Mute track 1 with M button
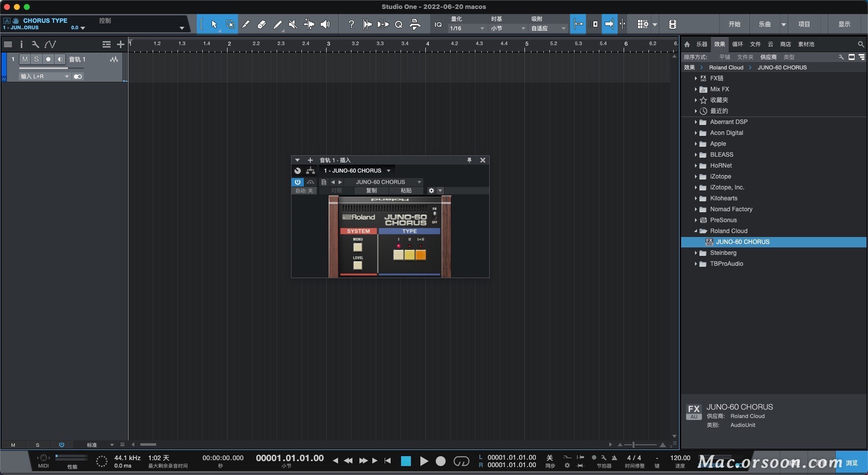868x475 pixels. click(25, 59)
